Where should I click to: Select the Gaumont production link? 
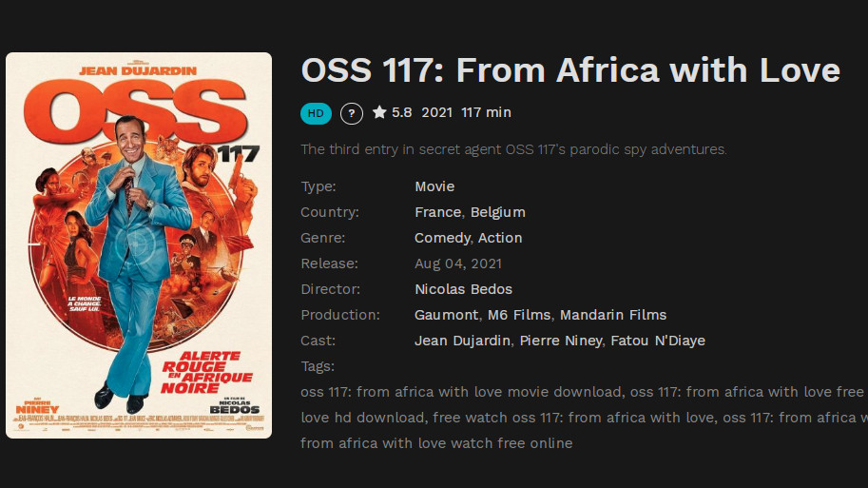pos(446,315)
